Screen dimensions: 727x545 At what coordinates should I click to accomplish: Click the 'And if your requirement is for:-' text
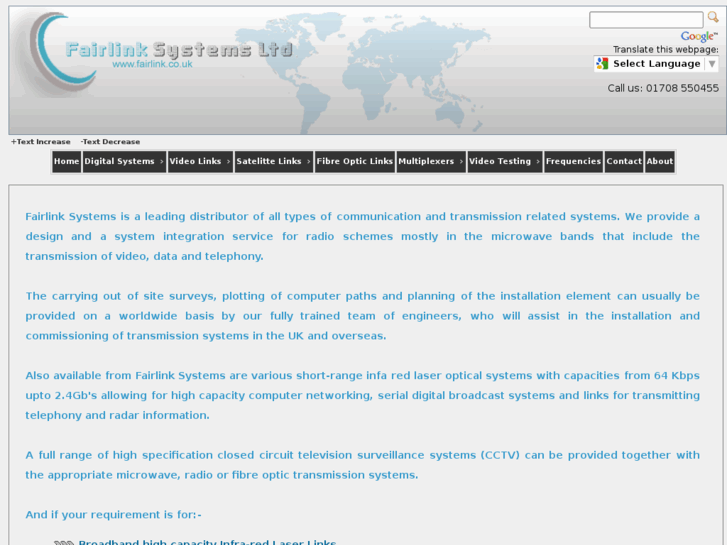(x=113, y=515)
